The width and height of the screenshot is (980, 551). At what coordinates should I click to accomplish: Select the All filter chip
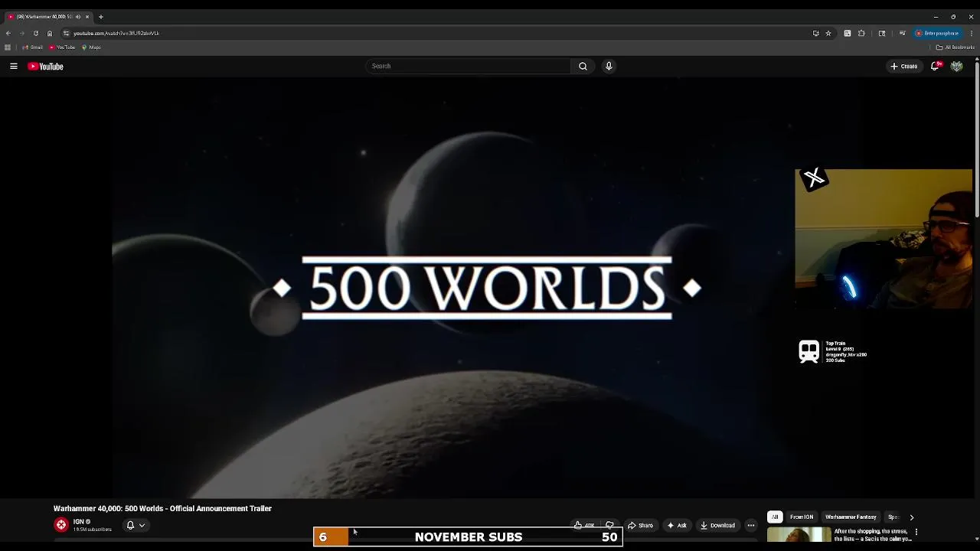coord(775,517)
